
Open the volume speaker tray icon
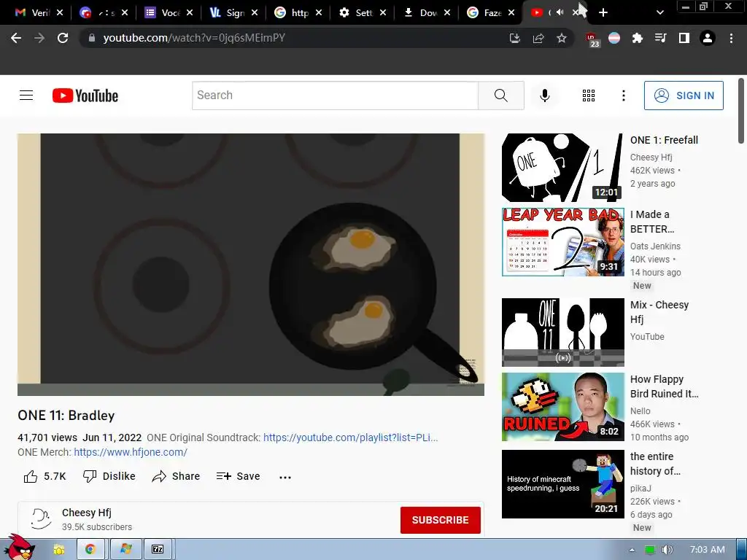(667, 550)
